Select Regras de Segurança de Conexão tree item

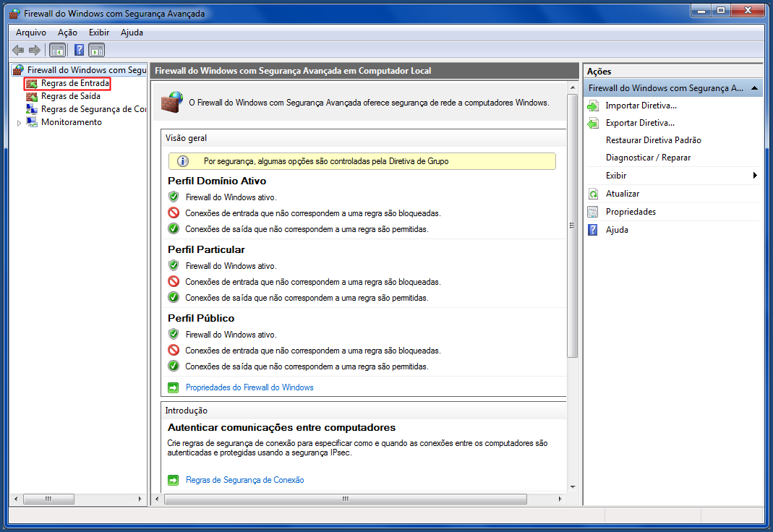[x=94, y=109]
